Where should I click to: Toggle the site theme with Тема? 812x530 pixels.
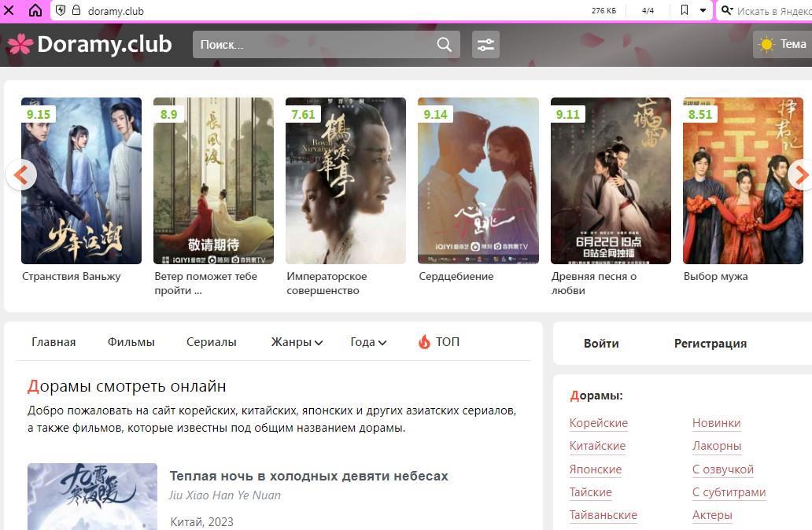pyautogui.click(x=782, y=45)
